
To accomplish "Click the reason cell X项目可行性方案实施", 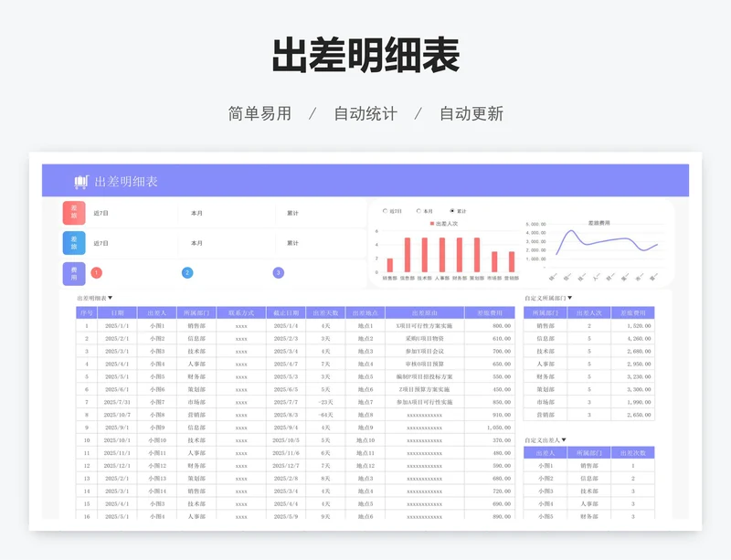I will (425, 326).
